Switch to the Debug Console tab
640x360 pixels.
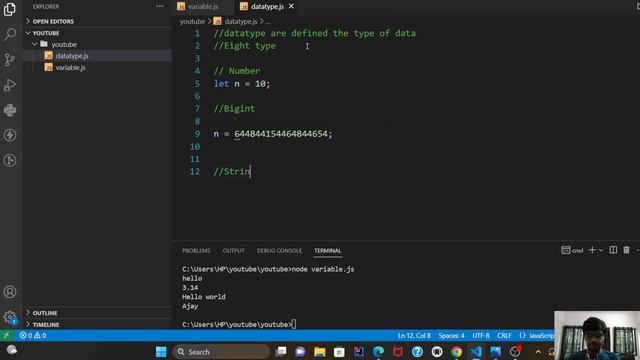tap(279, 251)
